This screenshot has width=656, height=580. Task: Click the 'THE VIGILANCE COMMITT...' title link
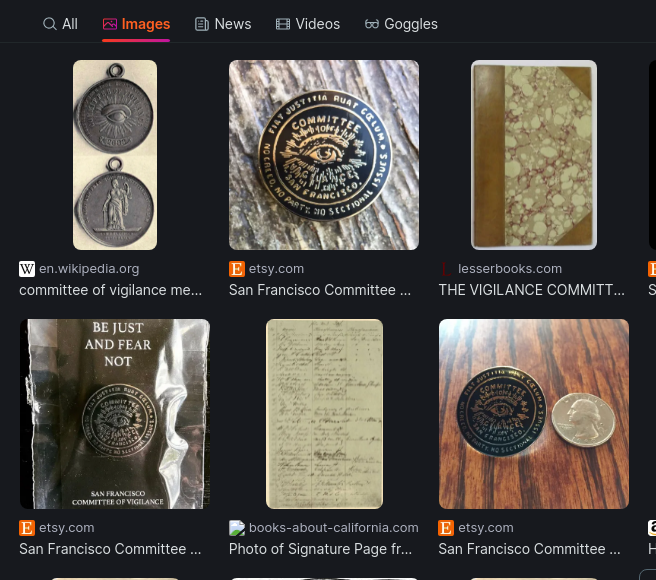531,290
